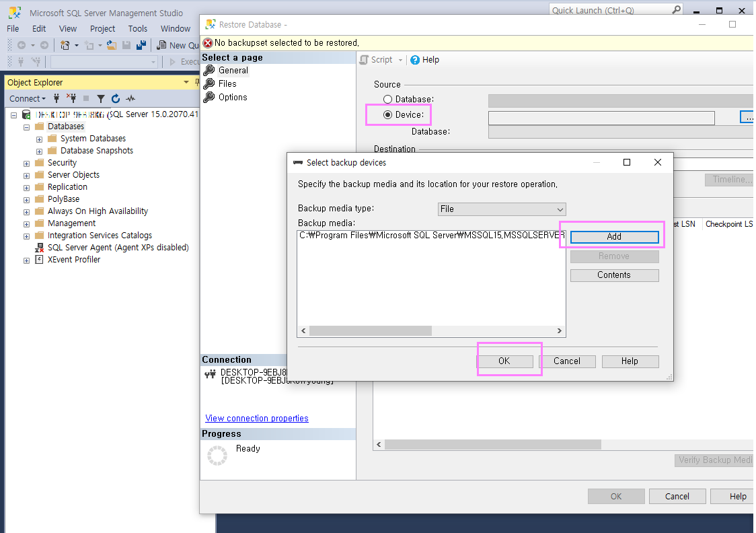Screen dimensions: 756x533
Task: Click the Security folder icon
Action: tap(40, 163)
